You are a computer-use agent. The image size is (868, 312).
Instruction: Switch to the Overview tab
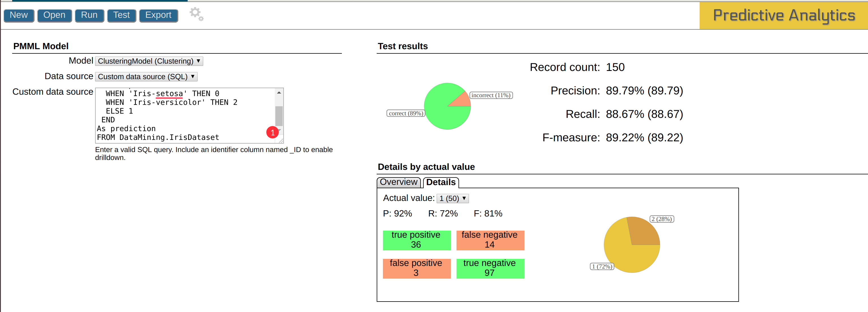point(398,182)
